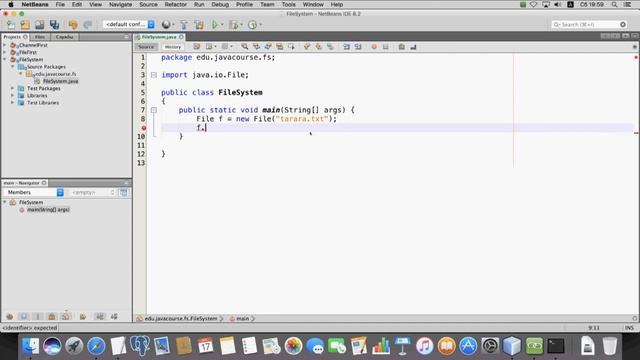Toggle Show Non-Public Members in Navigator
The height and width of the screenshot is (360, 640).
coord(51,316)
